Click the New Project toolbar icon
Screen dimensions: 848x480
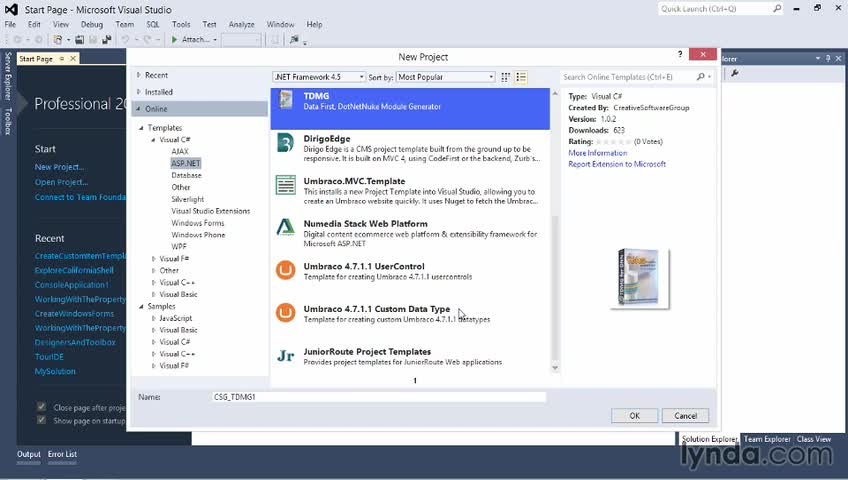click(57, 39)
